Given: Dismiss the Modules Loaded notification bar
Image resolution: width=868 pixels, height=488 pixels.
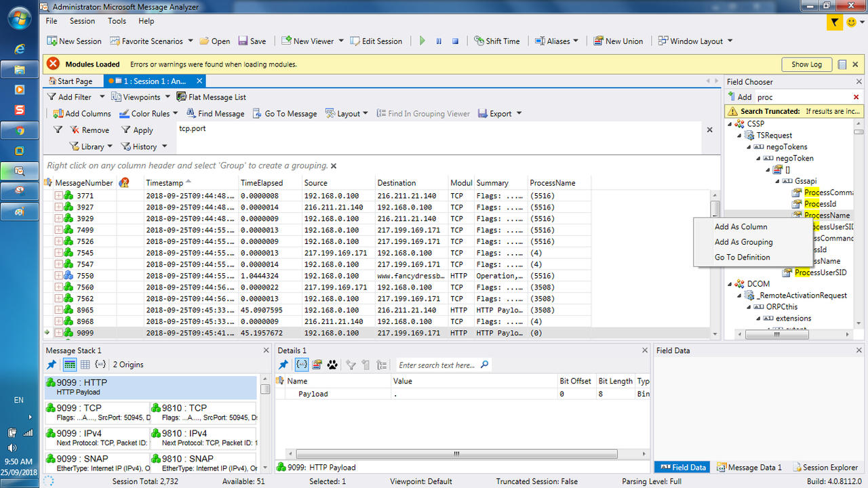Looking at the screenshot, I should pyautogui.click(x=856, y=64).
